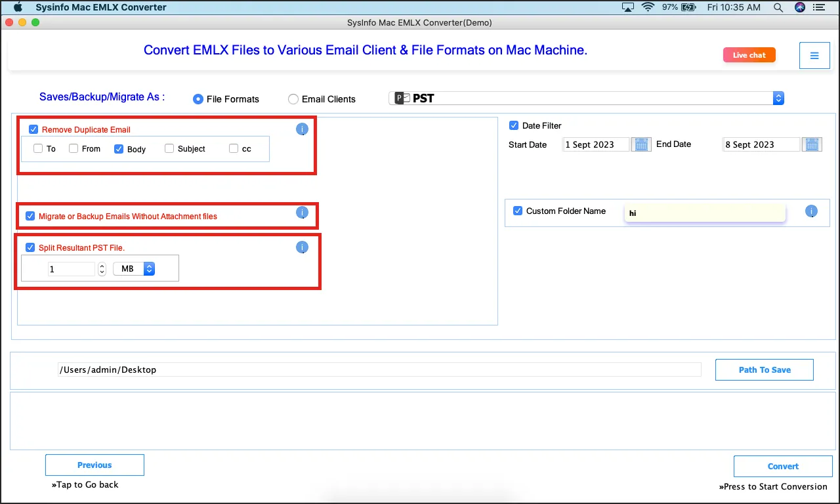Click the AirPlay display icon in menu bar
The image size is (840, 504).
628,7
